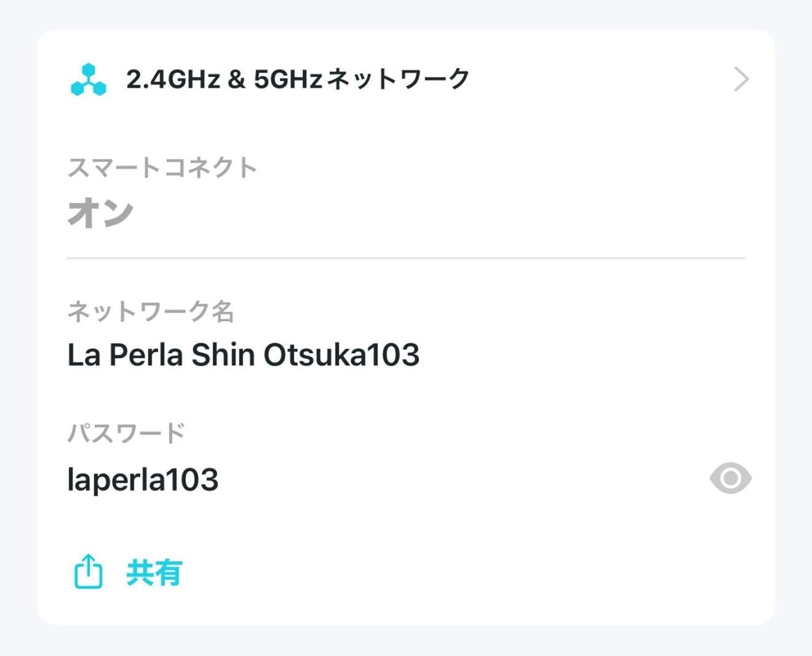Click the パスワード field label

click(125, 433)
